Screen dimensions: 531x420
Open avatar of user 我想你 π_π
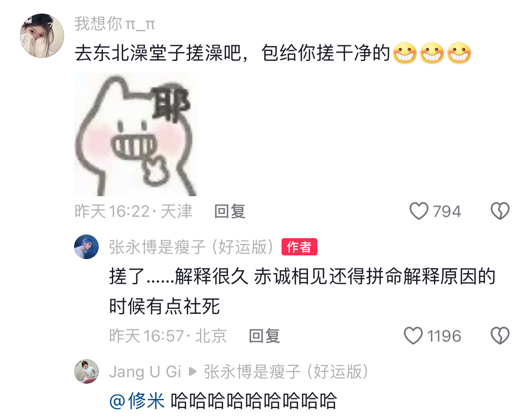(42, 36)
